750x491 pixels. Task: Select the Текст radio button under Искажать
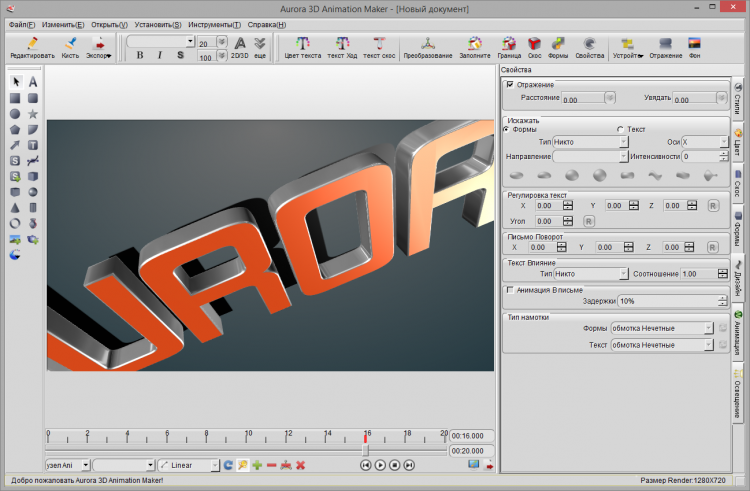click(x=621, y=129)
